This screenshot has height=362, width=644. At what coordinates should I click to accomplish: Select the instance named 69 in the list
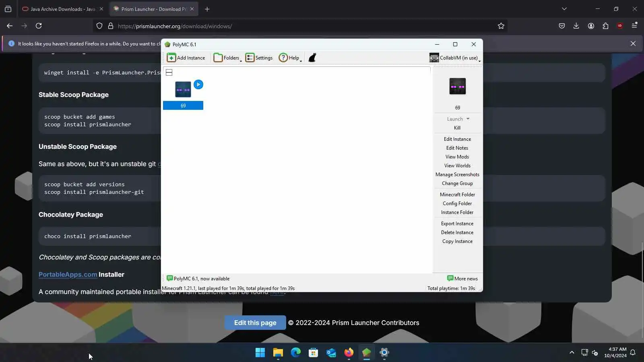[183, 95]
